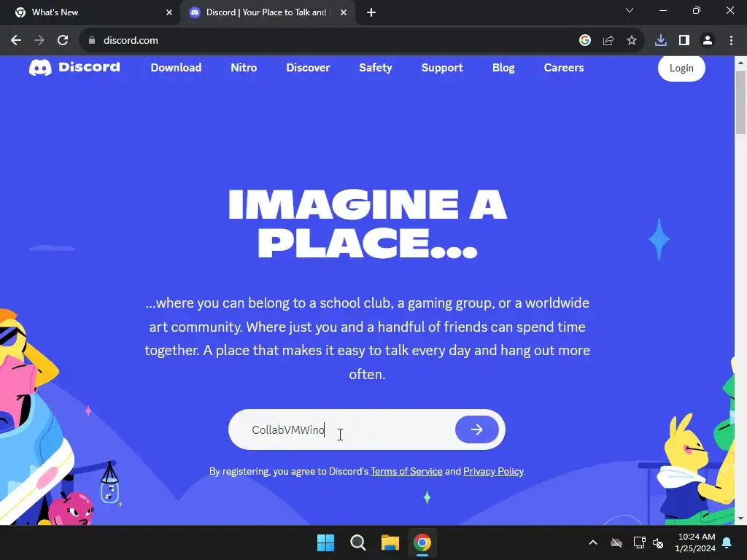Reload the page with the refresh icon
Viewport: 747px width, 560px height.
(x=63, y=41)
